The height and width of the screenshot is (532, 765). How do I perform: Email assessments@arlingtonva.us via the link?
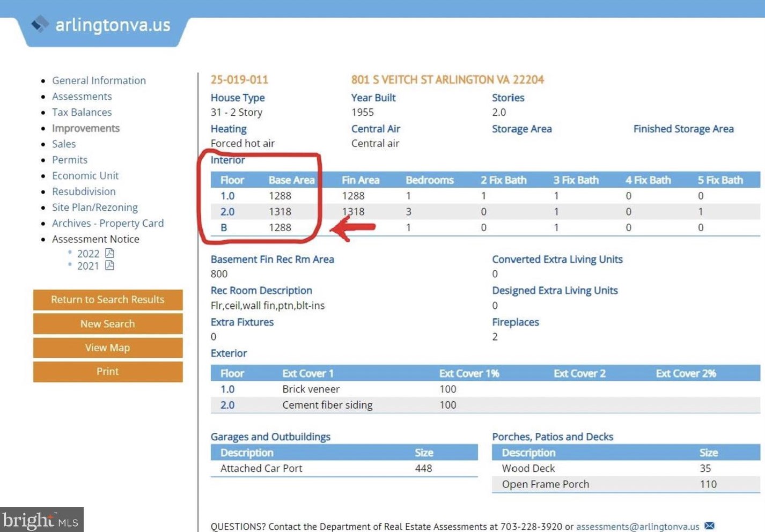coord(637,527)
